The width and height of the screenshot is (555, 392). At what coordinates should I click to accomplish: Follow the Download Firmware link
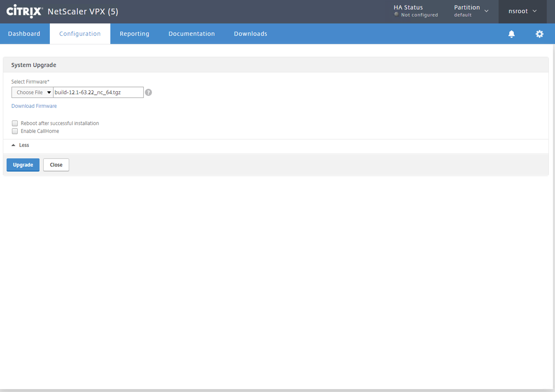(34, 106)
